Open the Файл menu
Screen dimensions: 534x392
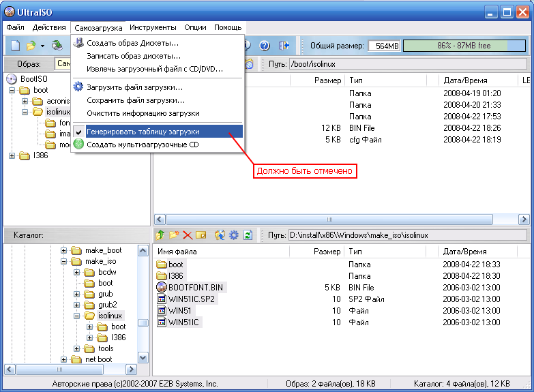pos(15,27)
